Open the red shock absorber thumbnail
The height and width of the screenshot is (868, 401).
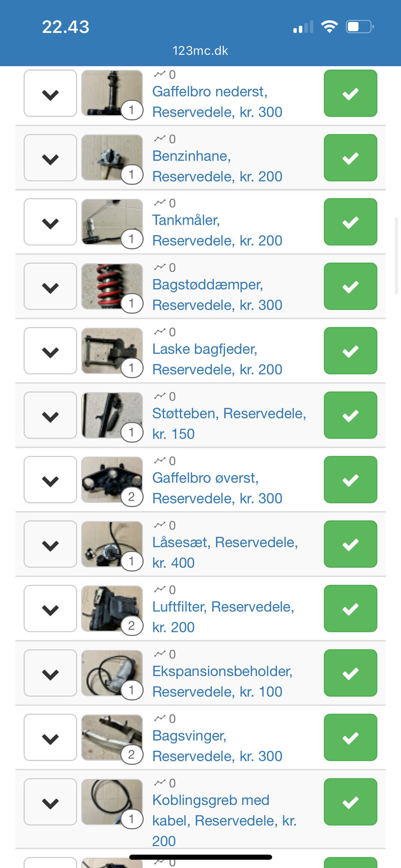tap(112, 287)
